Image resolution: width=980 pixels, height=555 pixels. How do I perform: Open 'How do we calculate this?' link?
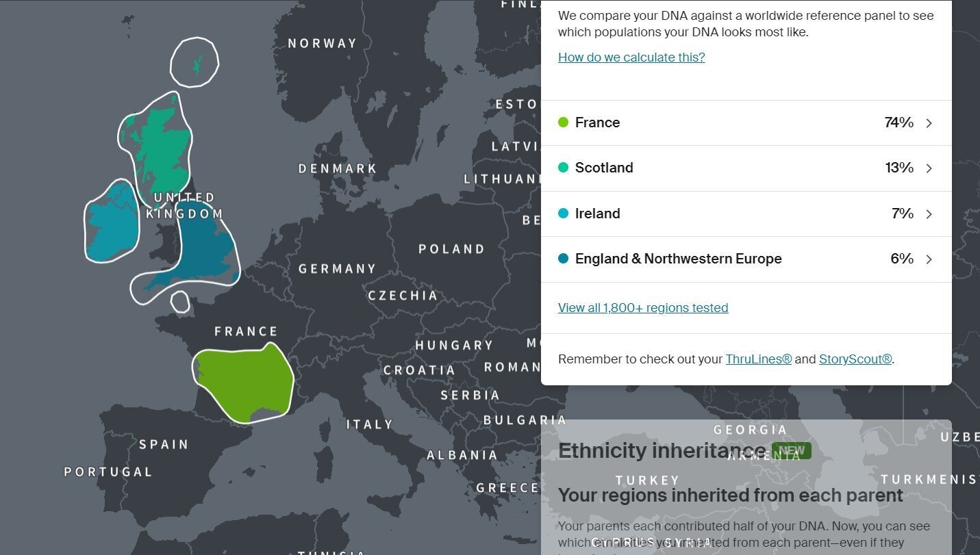point(631,57)
